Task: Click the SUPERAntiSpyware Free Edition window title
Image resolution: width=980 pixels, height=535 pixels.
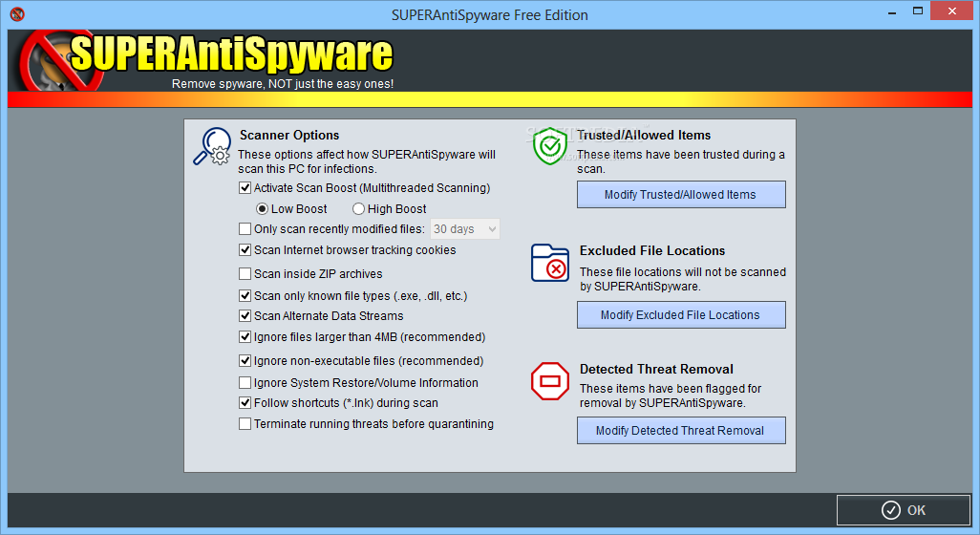Action: (x=490, y=15)
